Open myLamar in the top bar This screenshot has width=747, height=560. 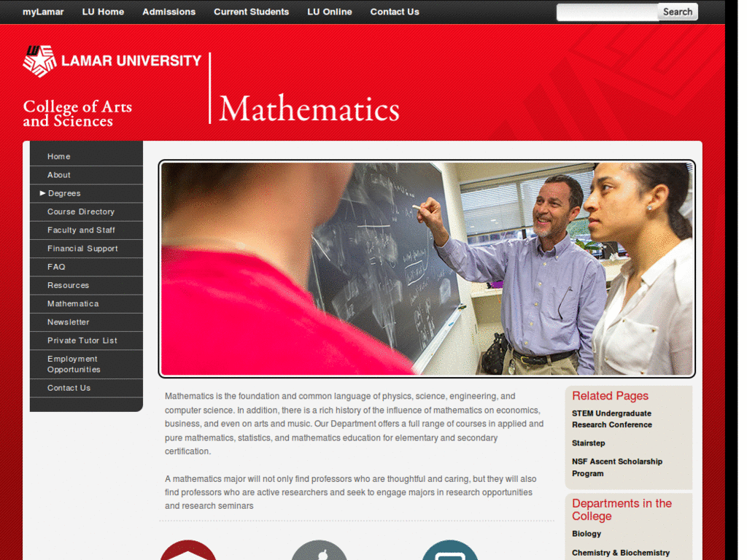(43, 12)
